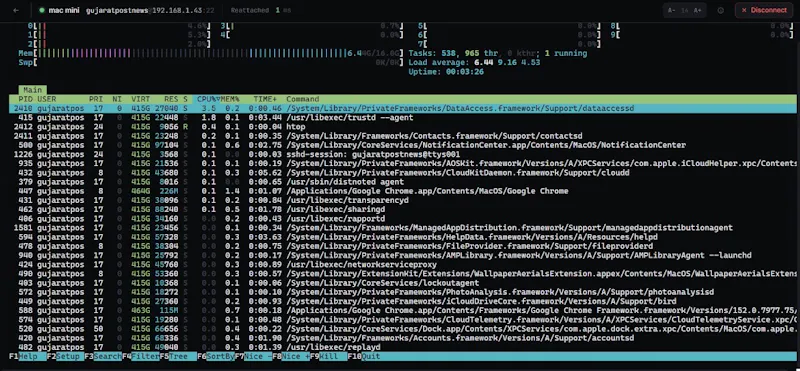
Task: Click Nice + in the function bar
Action: coord(291,356)
